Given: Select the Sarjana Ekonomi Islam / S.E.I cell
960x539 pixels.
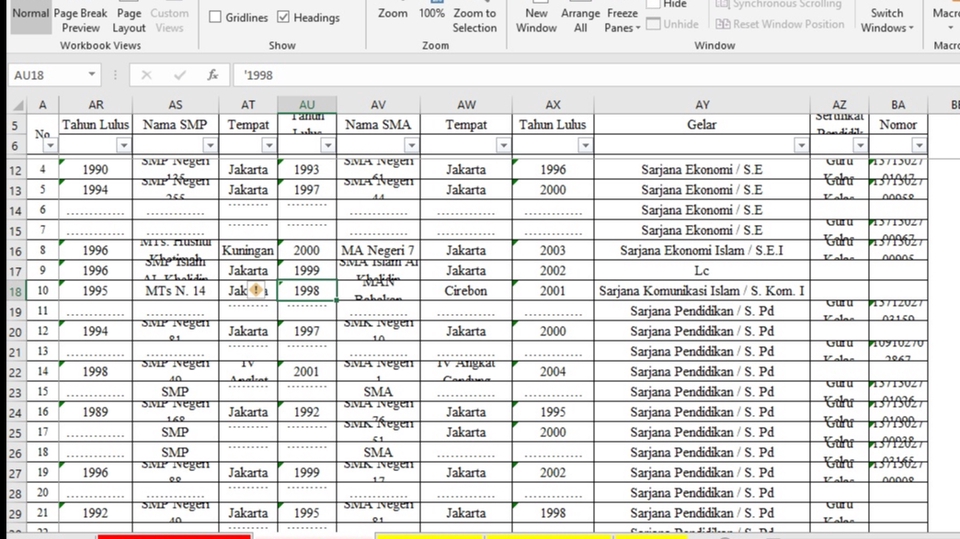Looking at the screenshot, I should click(702, 251).
